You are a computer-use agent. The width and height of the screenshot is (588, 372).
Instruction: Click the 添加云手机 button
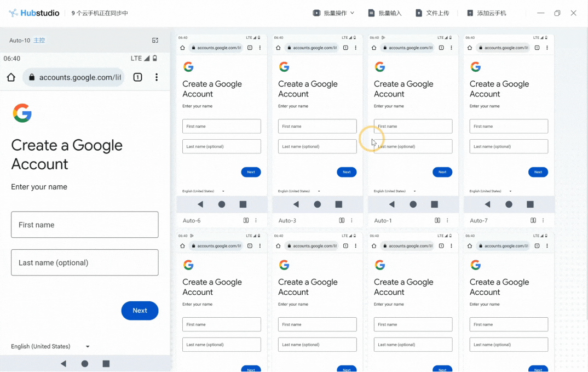[486, 13]
